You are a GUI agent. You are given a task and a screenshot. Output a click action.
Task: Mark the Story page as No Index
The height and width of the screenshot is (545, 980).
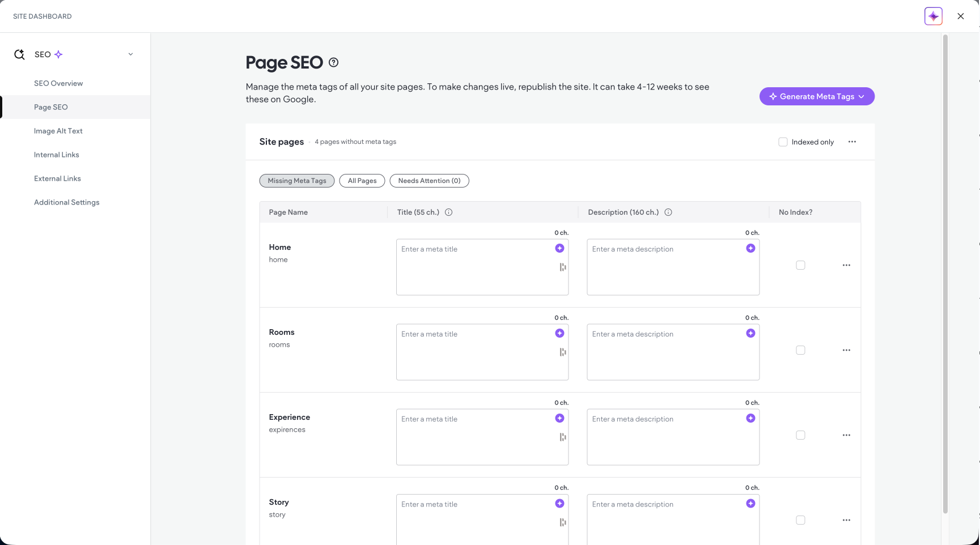[x=800, y=520]
